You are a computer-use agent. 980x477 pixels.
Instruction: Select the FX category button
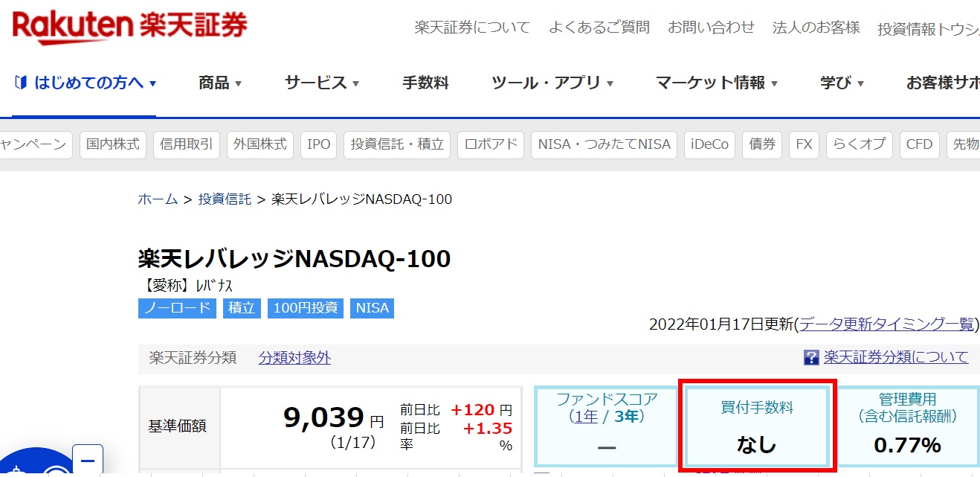(804, 144)
